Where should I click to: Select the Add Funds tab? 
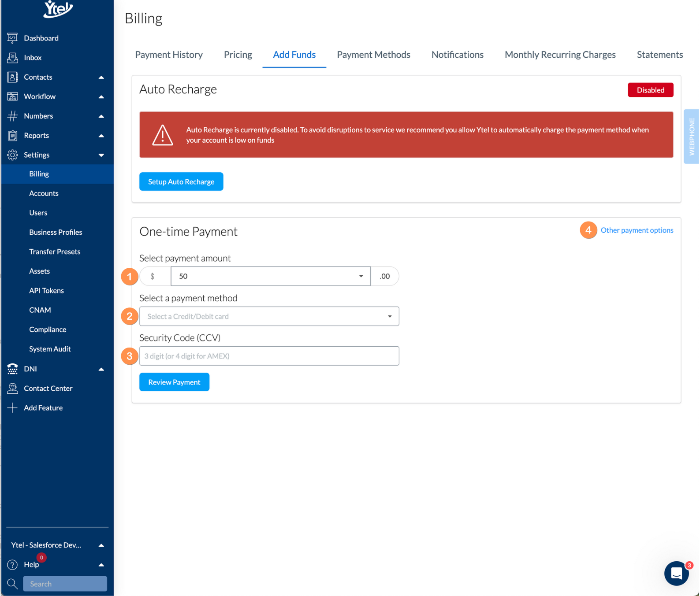point(294,55)
